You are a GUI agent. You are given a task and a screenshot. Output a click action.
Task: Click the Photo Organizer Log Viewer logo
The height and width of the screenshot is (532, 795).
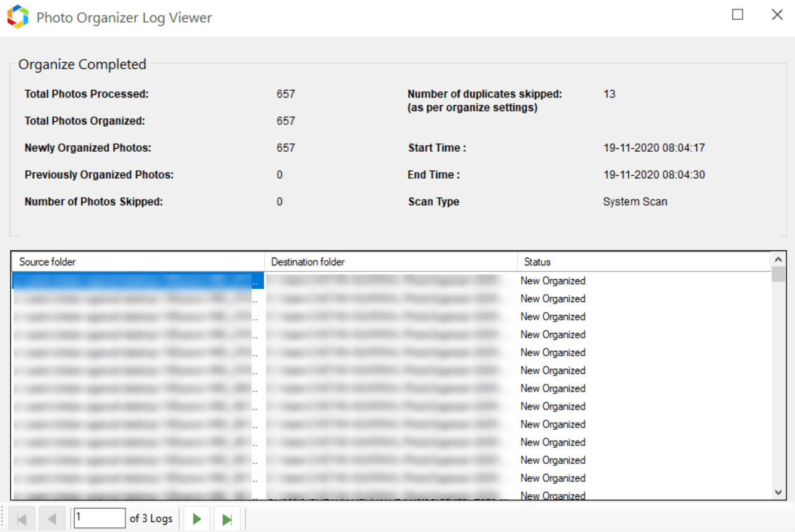tap(17, 16)
